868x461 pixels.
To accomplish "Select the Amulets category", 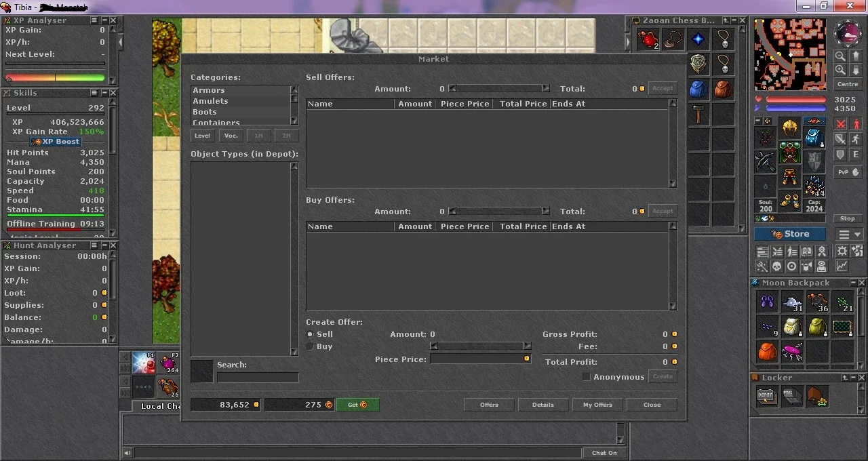I will [240, 101].
